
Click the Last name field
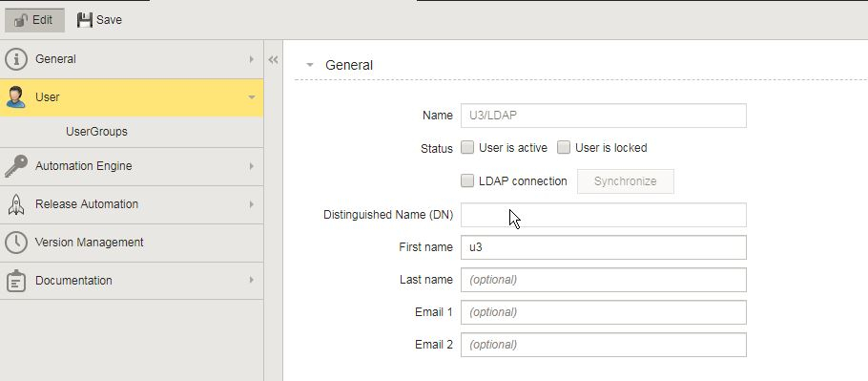[x=604, y=280]
